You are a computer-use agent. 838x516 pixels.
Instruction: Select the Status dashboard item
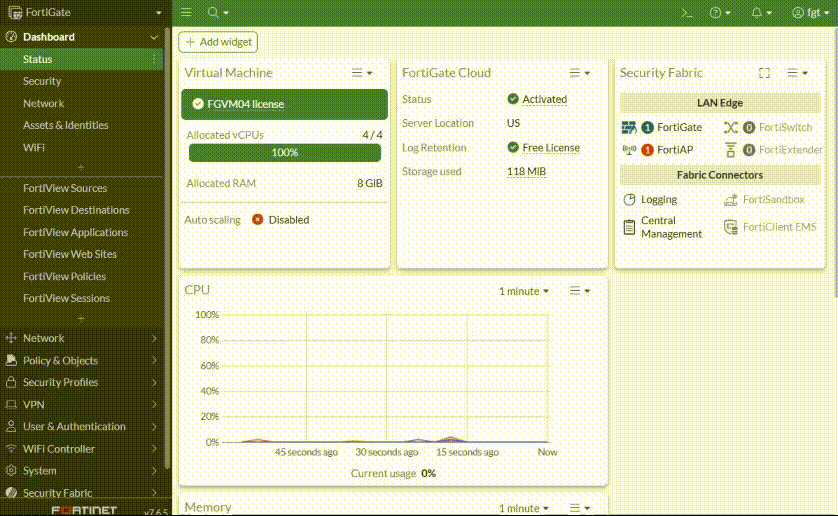pyautogui.click(x=81, y=59)
